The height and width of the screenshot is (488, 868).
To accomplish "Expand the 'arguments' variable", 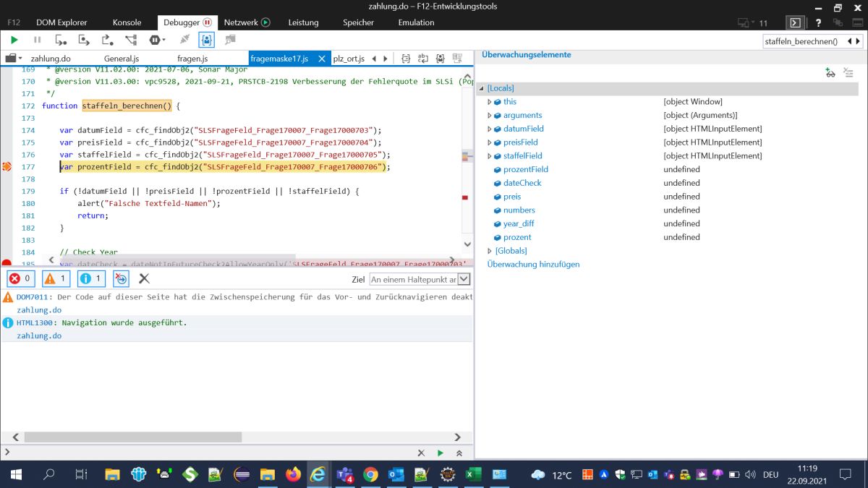I will click(490, 116).
